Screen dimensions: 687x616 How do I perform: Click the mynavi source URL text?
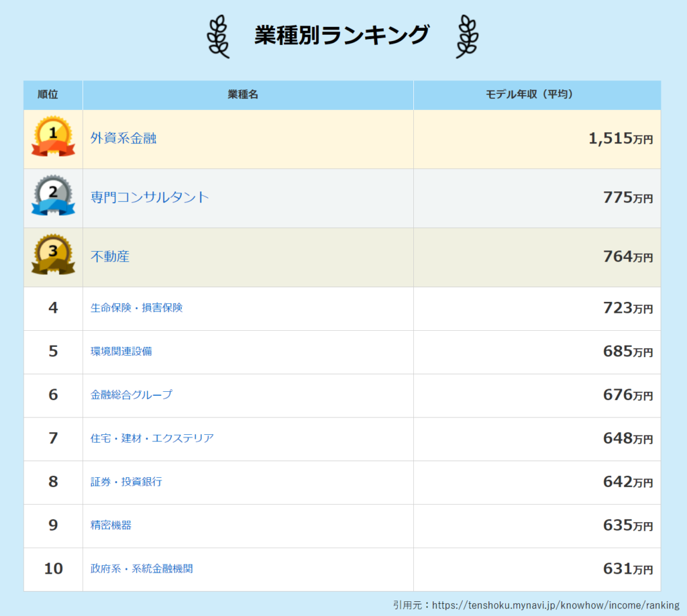click(x=555, y=605)
